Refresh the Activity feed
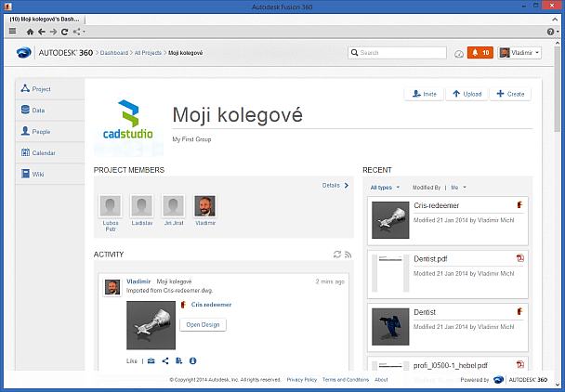 337,255
